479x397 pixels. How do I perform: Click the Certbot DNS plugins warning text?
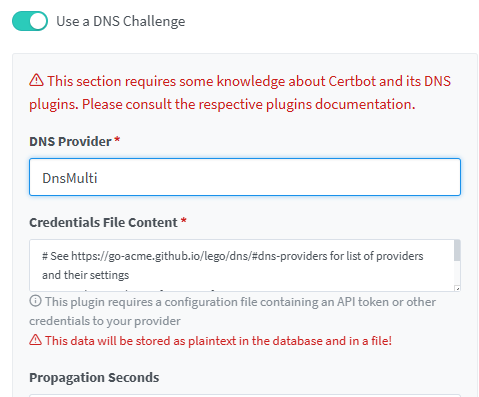[x=240, y=93]
